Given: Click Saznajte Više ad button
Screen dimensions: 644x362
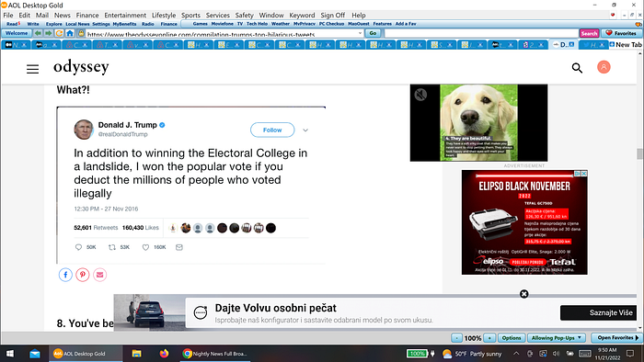Looking at the screenshot, I should click(x=598, y=312).
